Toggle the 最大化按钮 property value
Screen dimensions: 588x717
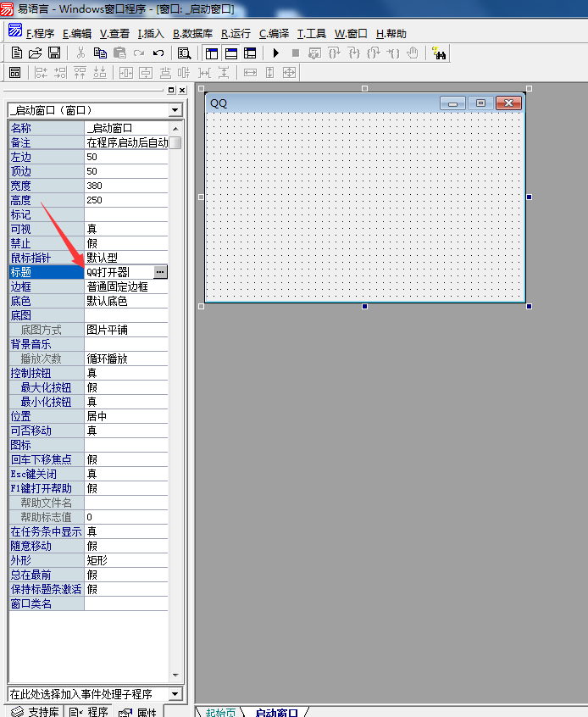coord(126,387)
